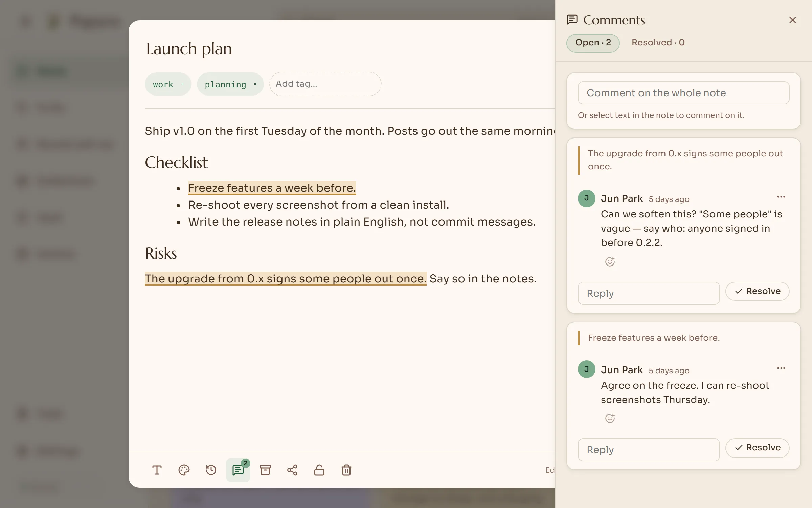The image size is (812, 508).
Task: Open the note color palette
Action: pos(184,470)
